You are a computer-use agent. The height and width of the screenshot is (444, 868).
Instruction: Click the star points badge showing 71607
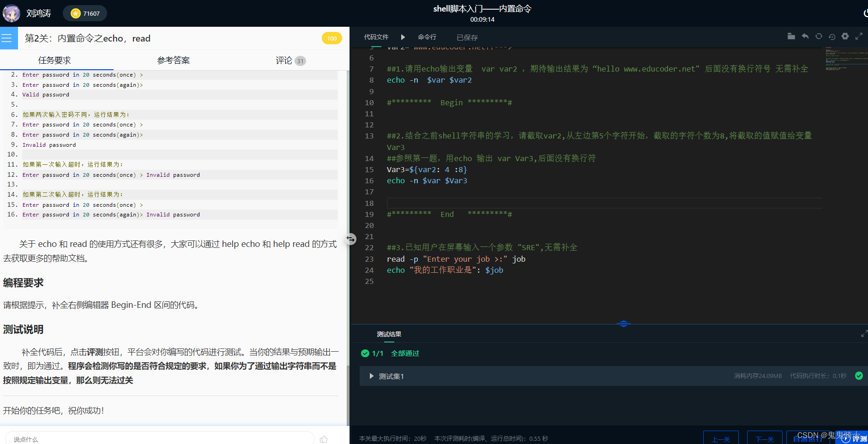pyautogui.click(x=84, y=13)
